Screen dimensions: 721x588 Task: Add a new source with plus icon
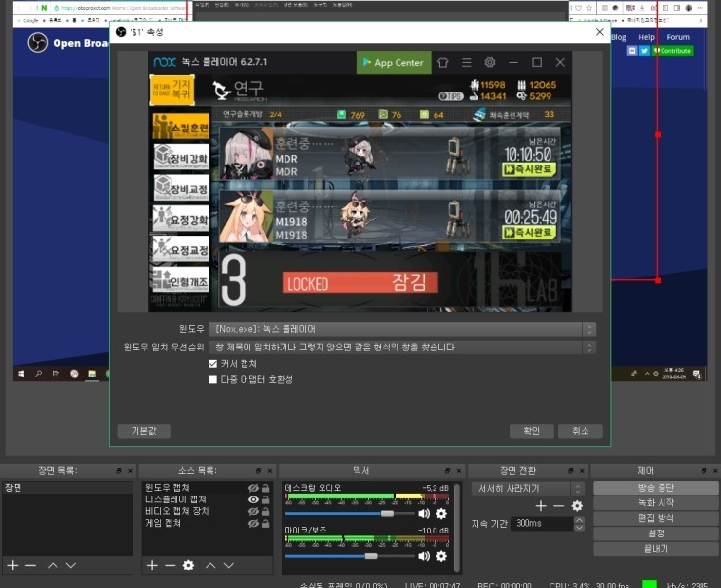click(x=152, y=565)
